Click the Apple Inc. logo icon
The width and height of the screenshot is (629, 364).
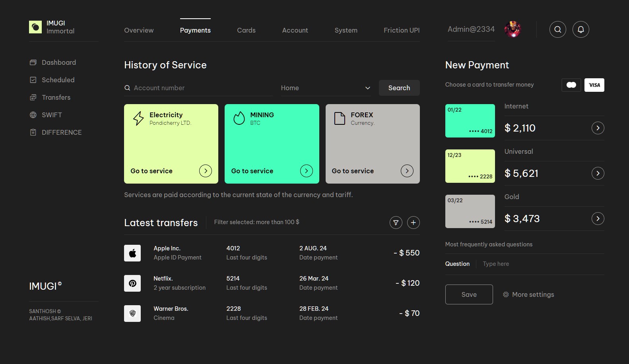tap(132, 253)
